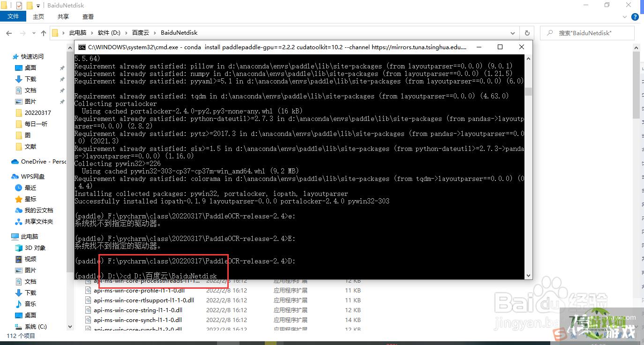Select 百度云 in the address breadcrumb

click(140, 33)
